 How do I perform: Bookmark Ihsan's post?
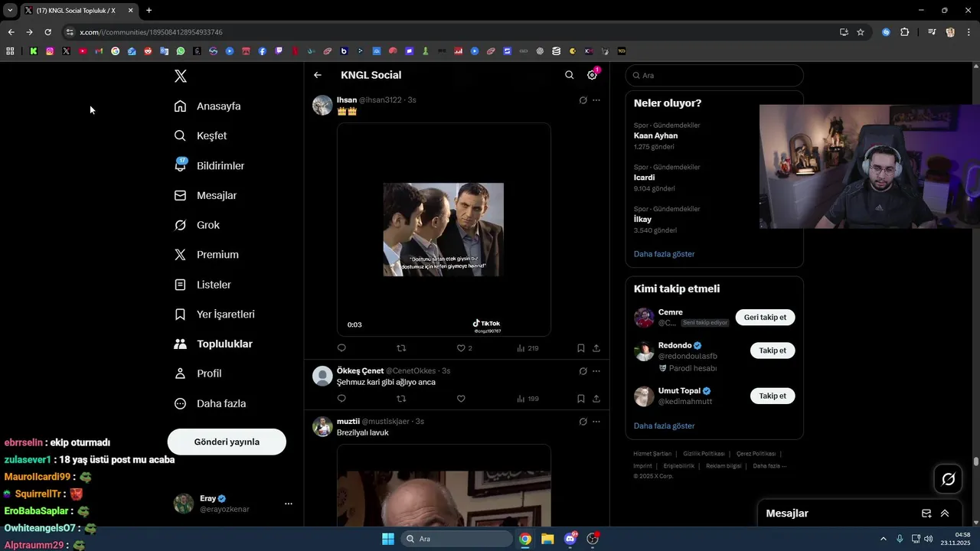581,348
